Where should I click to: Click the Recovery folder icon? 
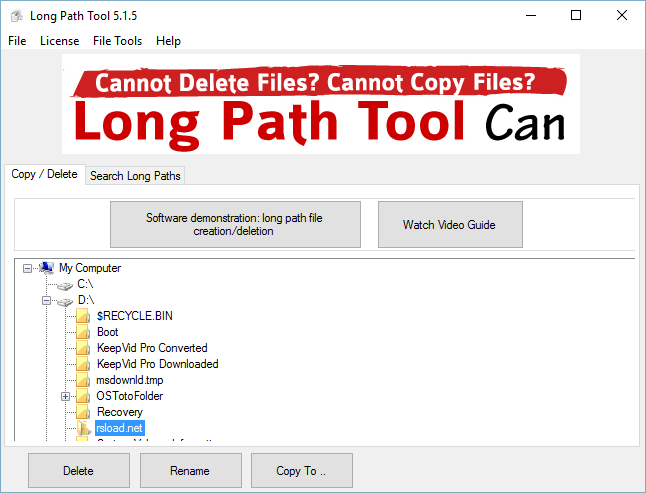coord(83,412)
